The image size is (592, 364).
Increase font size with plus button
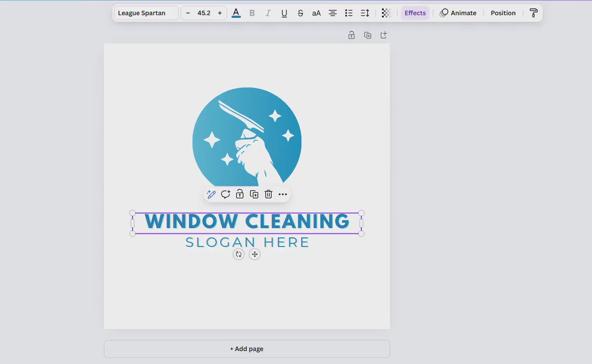coord(220,13)
